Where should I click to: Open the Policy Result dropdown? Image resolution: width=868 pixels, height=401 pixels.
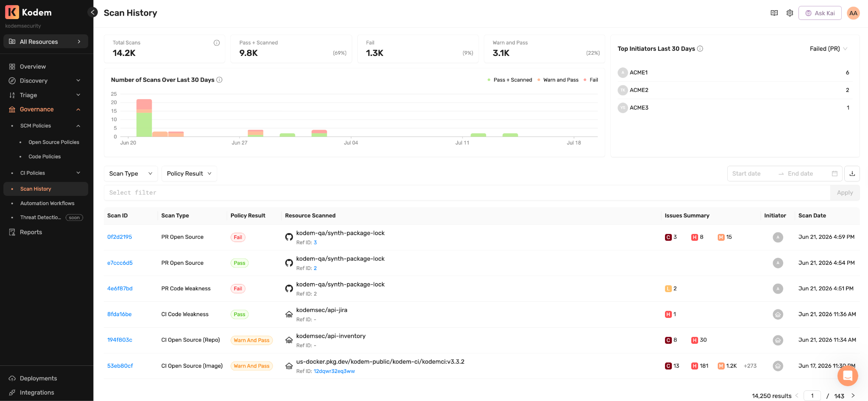[x=189, y=173]
